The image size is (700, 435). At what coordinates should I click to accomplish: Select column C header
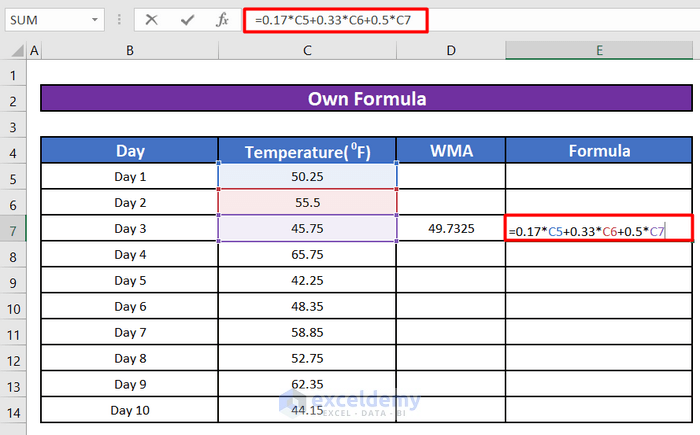307,50
